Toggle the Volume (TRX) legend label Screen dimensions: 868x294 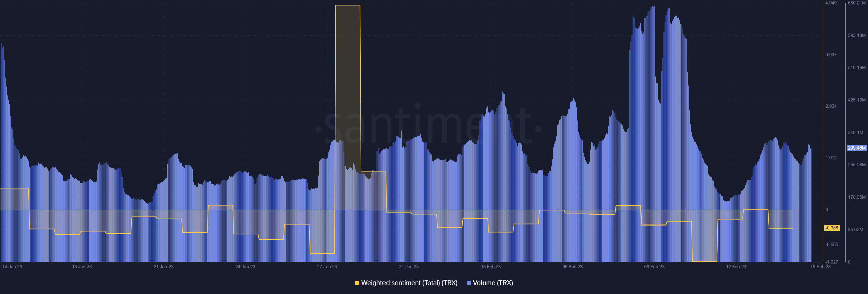(x=493, y=283)
